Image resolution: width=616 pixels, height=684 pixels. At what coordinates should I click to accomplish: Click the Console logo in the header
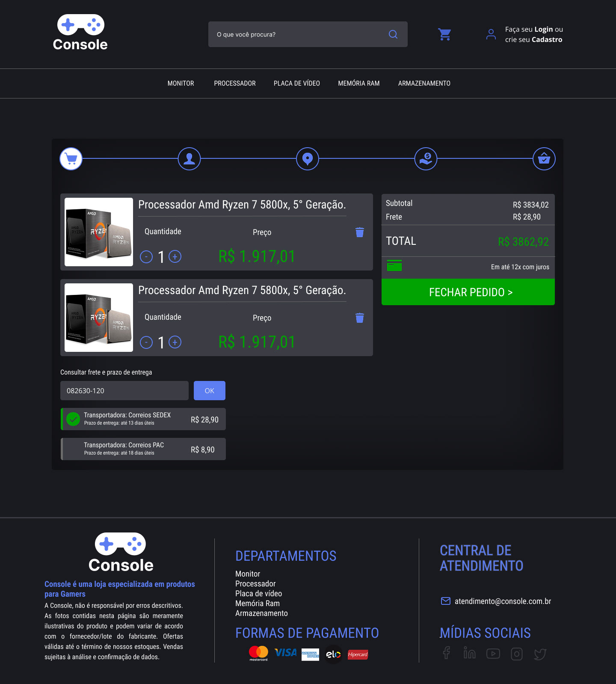[80, 33]
